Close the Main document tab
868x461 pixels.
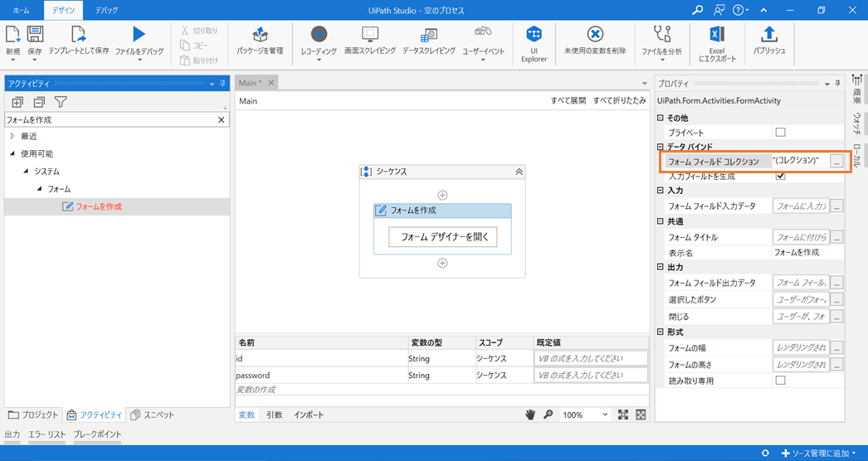coord(271,83)
